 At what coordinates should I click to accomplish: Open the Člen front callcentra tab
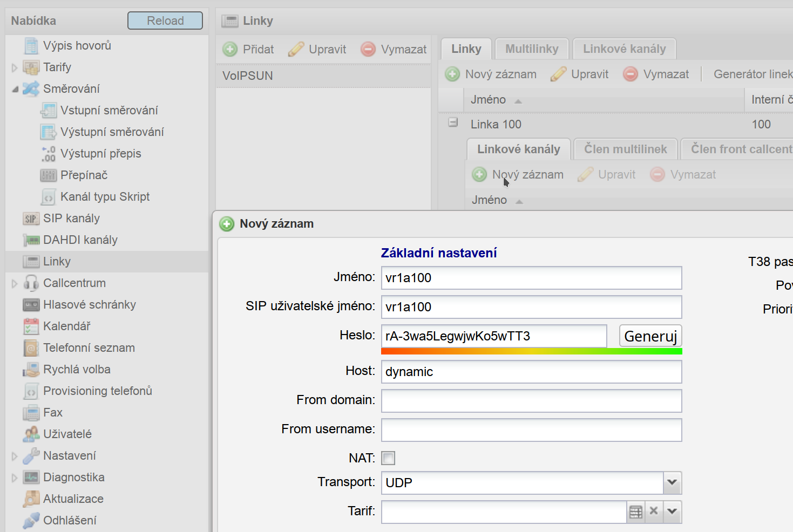737,149
